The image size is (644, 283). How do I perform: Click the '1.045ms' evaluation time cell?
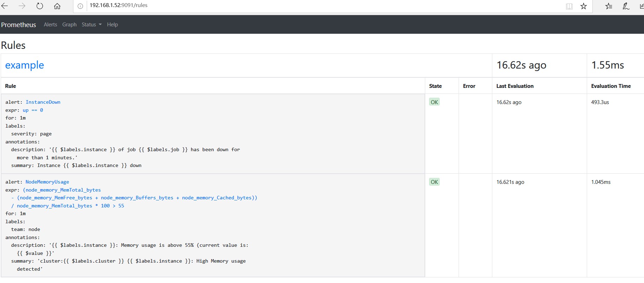tap(601, 182)
